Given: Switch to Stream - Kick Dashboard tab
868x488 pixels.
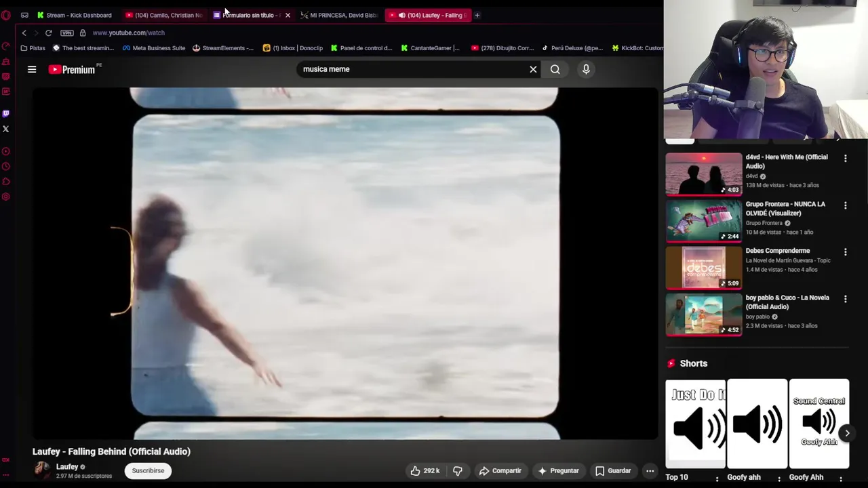Looking at the screenshot, I should (75, 15).
